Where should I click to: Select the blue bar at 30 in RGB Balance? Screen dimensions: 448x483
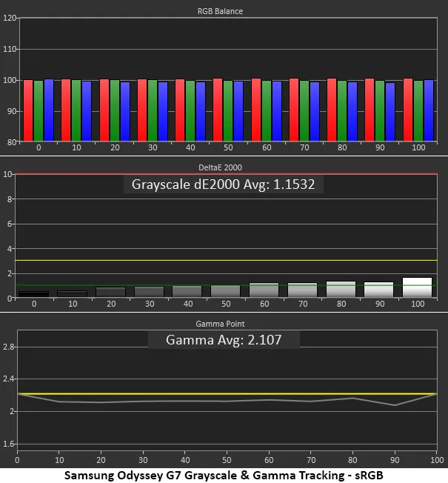click(163, 110)
